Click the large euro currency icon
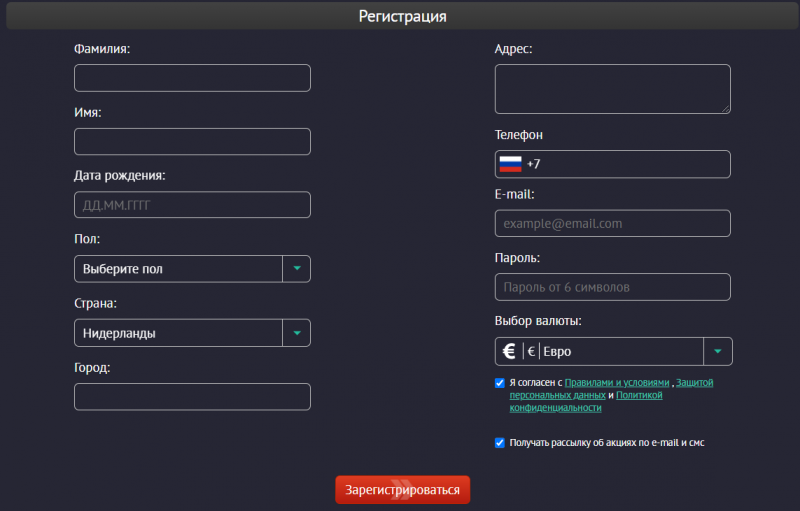 click(x=509, y=351)
